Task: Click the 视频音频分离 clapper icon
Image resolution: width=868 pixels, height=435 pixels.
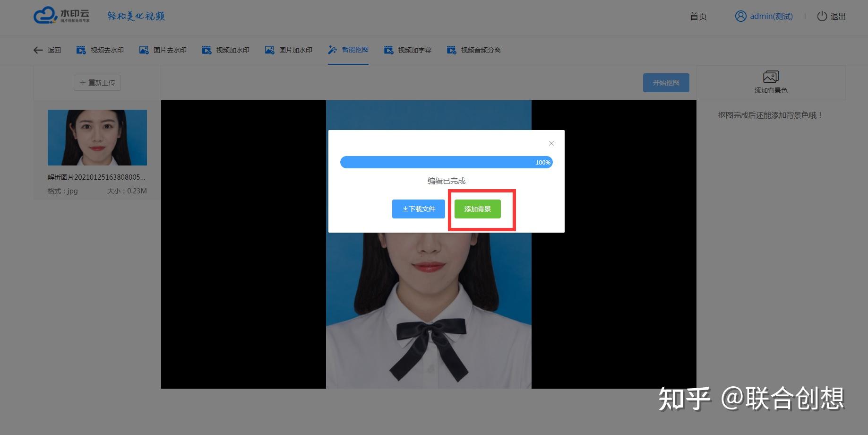Action: point(452,50)
